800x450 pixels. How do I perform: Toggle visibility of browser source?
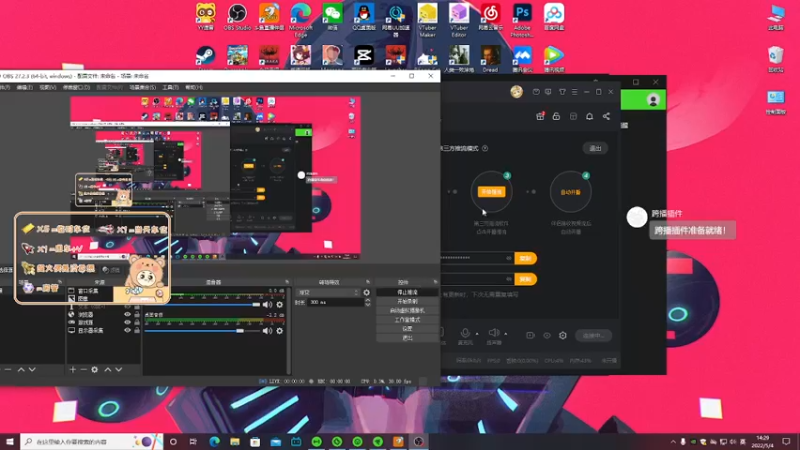tap(128, 315)
